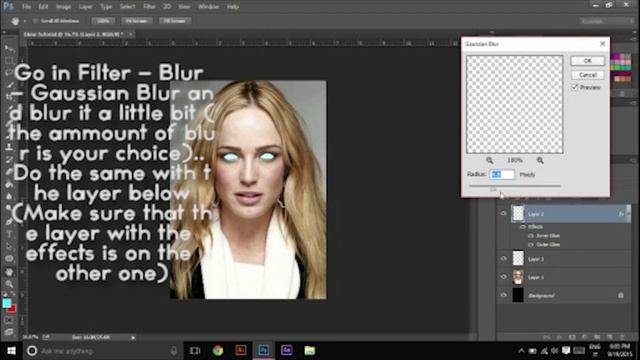Click the red background color swatch
This screenshot has height=360, width=640.
[x=13, y=309]
